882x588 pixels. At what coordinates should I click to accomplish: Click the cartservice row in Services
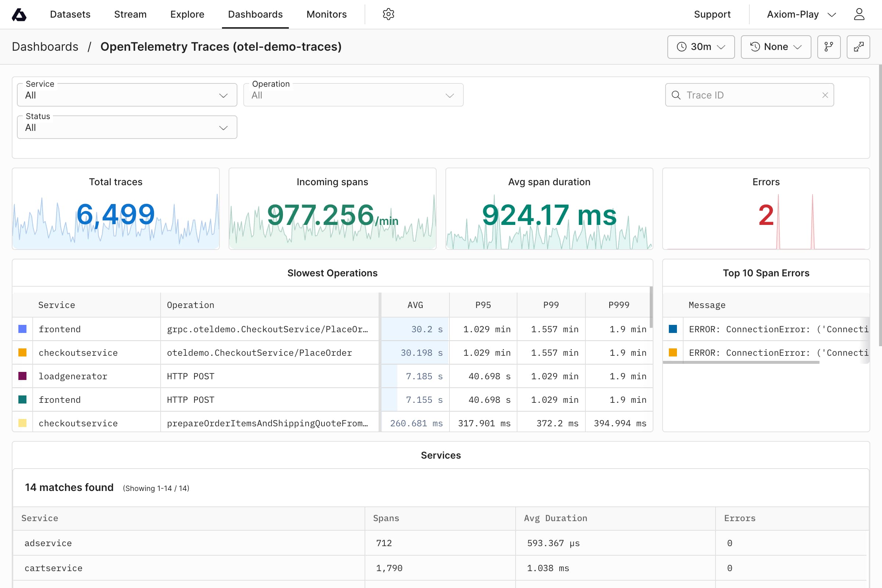pyautogui.click(x=441, y=568)
